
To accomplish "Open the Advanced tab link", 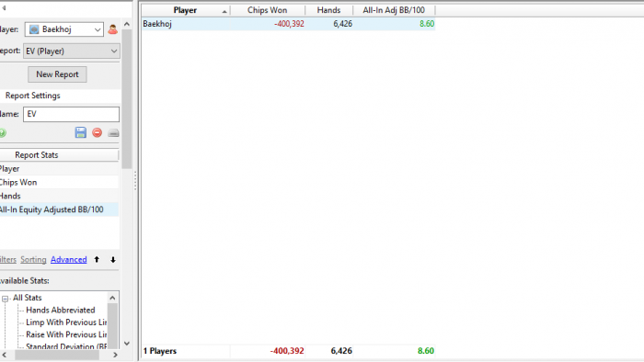I will point(69,259).
